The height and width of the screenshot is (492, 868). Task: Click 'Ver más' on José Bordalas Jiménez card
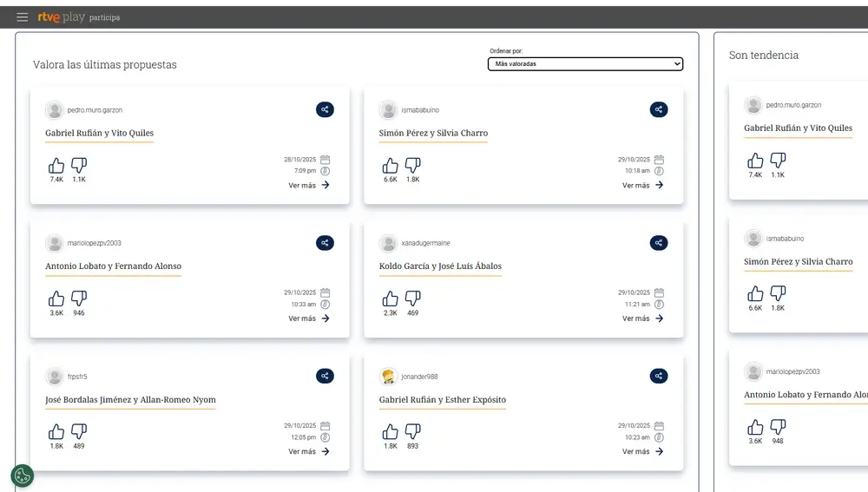coord(309,451)
